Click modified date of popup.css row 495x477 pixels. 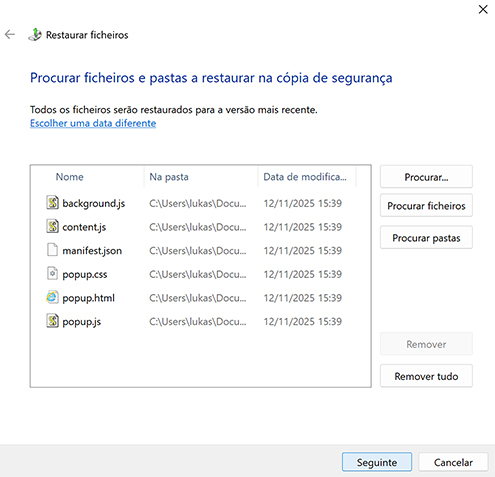point(303,274)
